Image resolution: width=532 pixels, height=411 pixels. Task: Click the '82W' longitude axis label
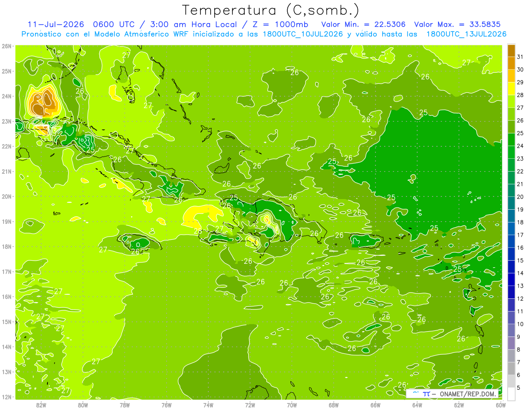pos(41,405)
